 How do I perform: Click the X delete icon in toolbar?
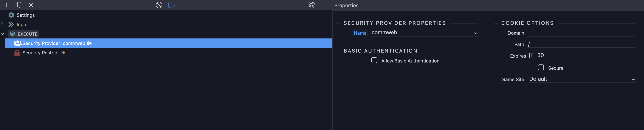31,5
